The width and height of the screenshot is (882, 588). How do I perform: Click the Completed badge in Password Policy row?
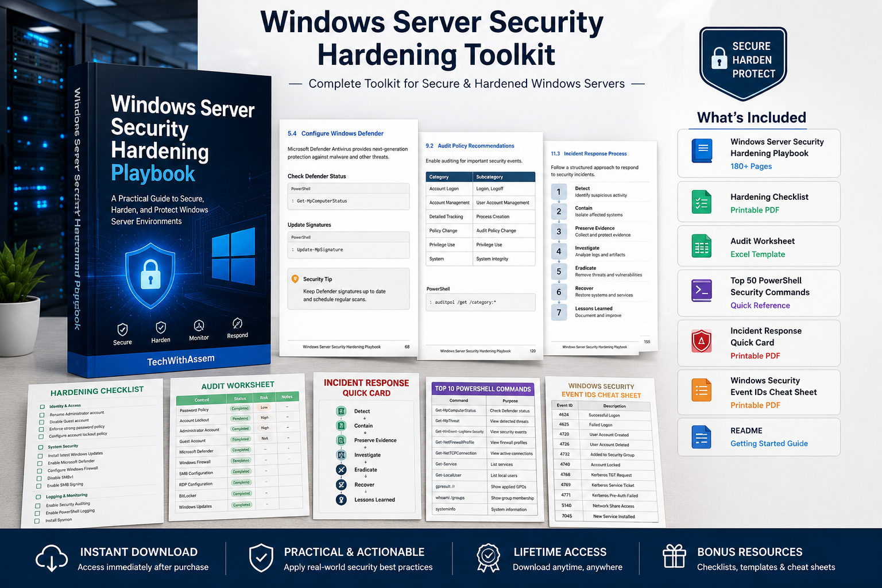240,409
